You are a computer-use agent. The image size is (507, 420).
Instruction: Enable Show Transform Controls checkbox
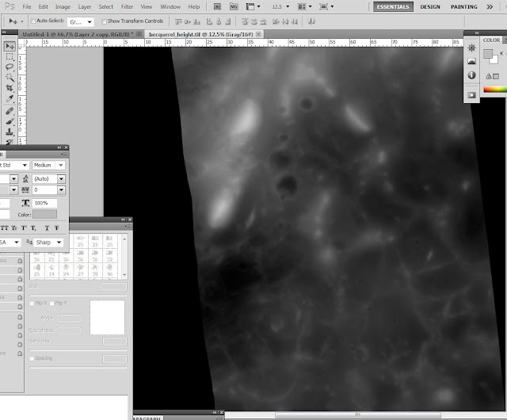point(104,21)
